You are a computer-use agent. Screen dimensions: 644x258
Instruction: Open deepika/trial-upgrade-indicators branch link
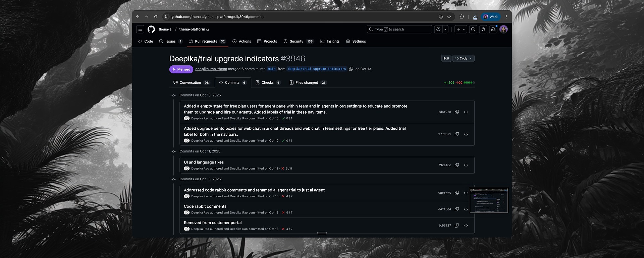[317, 69]
